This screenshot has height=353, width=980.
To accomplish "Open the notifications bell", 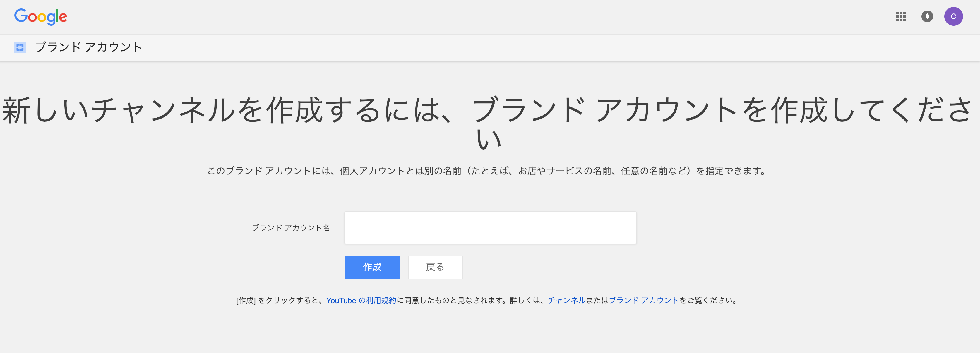I will (x=927, y=16).
